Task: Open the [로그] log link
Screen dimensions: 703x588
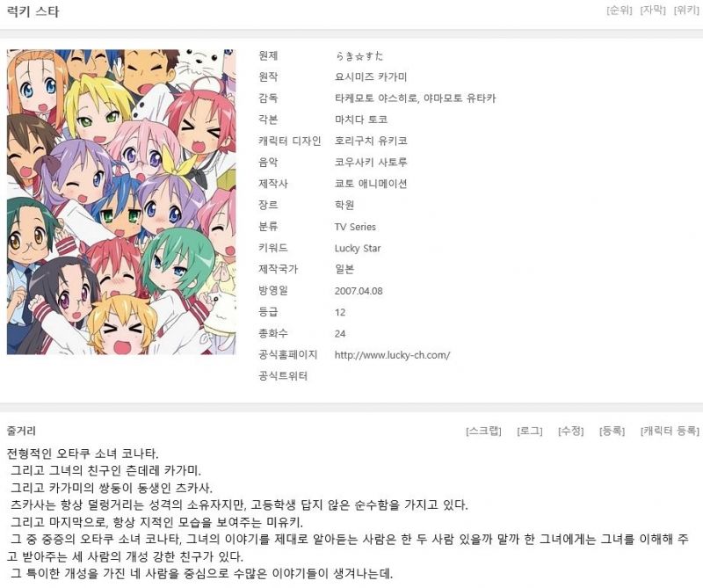Action: point(530,431)
